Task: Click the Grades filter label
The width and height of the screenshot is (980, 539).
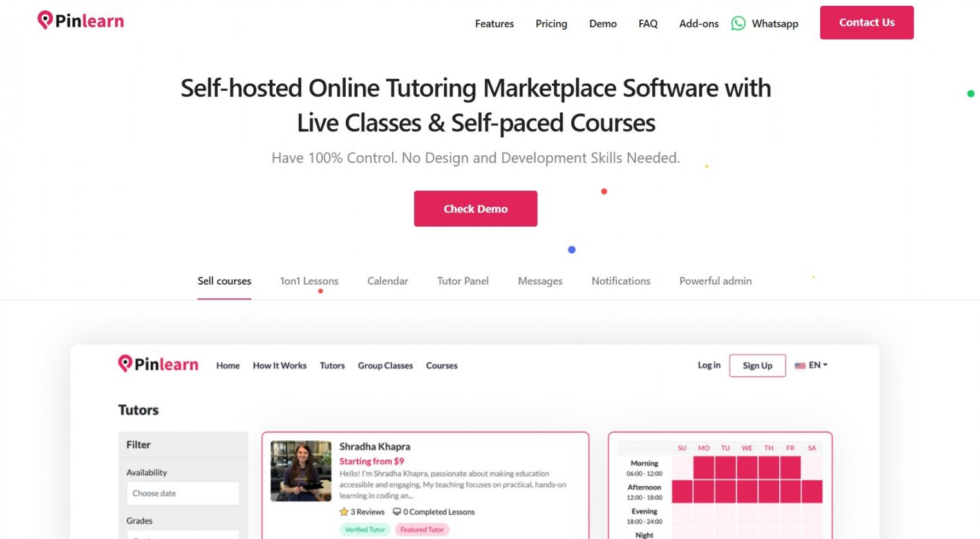Action: pyautogui.click(x=139, y=521)
